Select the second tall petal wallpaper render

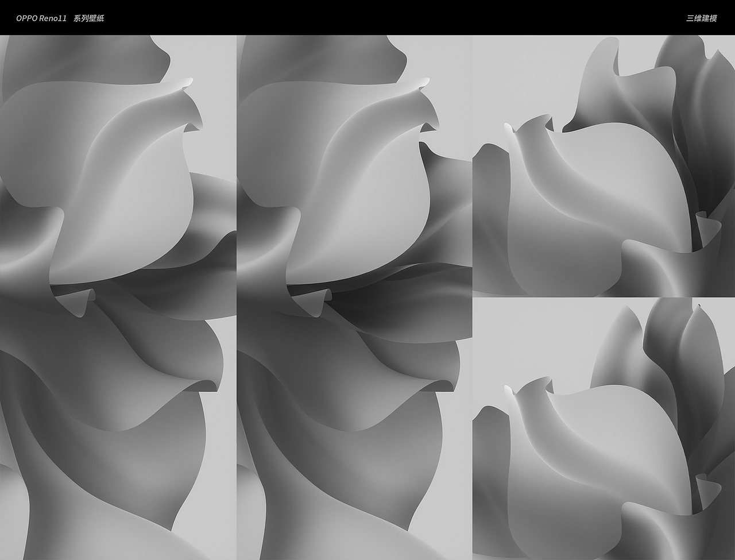354,298
